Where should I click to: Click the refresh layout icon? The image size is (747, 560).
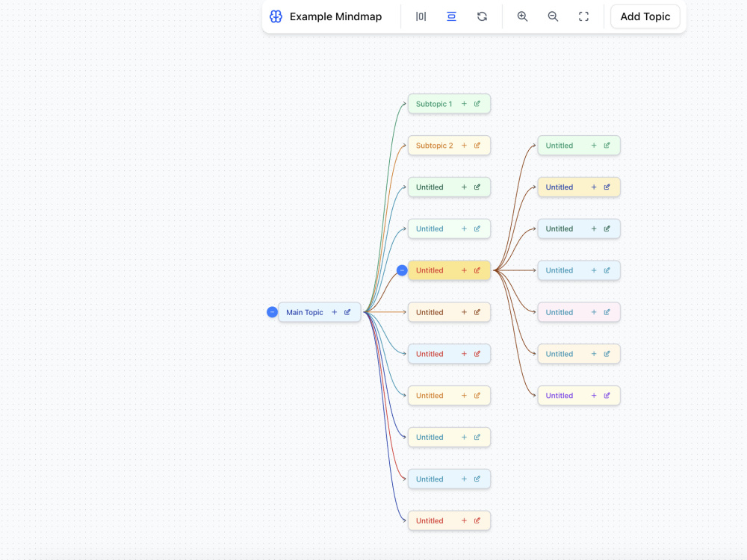pos(482,16)
